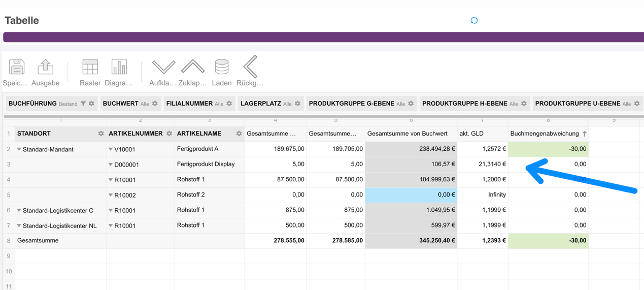Open the Buchführung filter funnel icon
Screen dimensions: 644x290
(83, 104)
